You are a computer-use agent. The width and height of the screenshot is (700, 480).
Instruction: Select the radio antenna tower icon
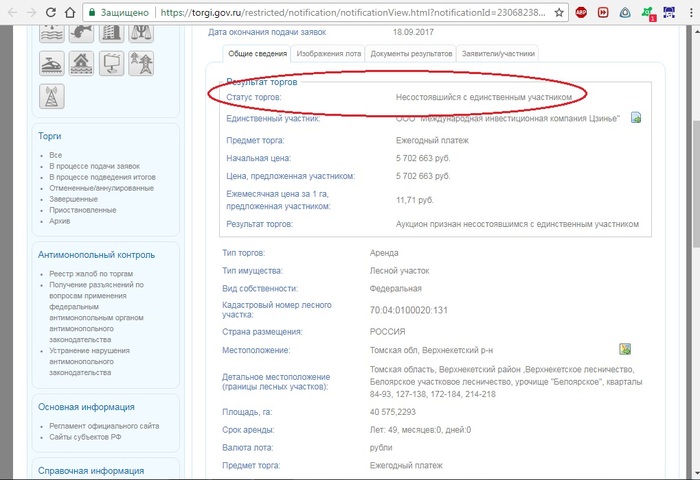[x=52, y=95]
